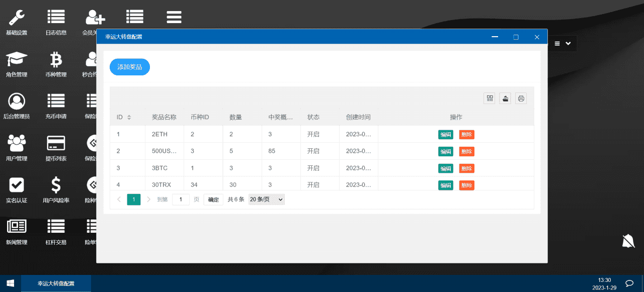Open the 角色管理 graduation cap icon

17,64
